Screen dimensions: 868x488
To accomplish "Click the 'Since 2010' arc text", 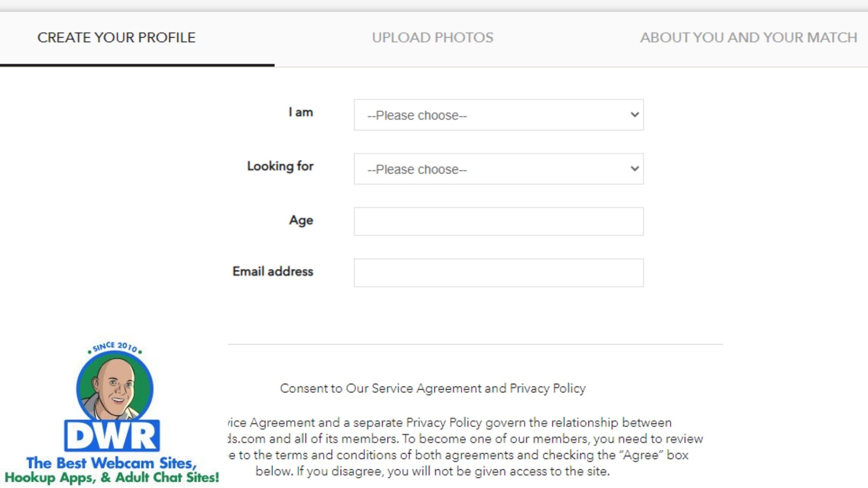I will click(x=115, y=347).
